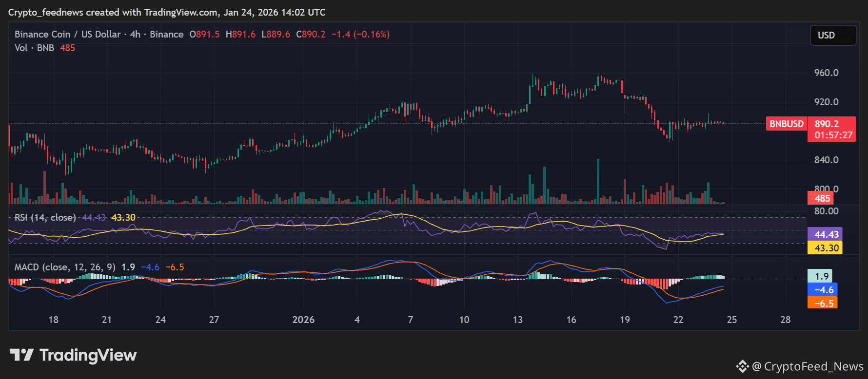Select the RSI (14, close) indicator label
The image size is (868, 379).
point(45,217)
